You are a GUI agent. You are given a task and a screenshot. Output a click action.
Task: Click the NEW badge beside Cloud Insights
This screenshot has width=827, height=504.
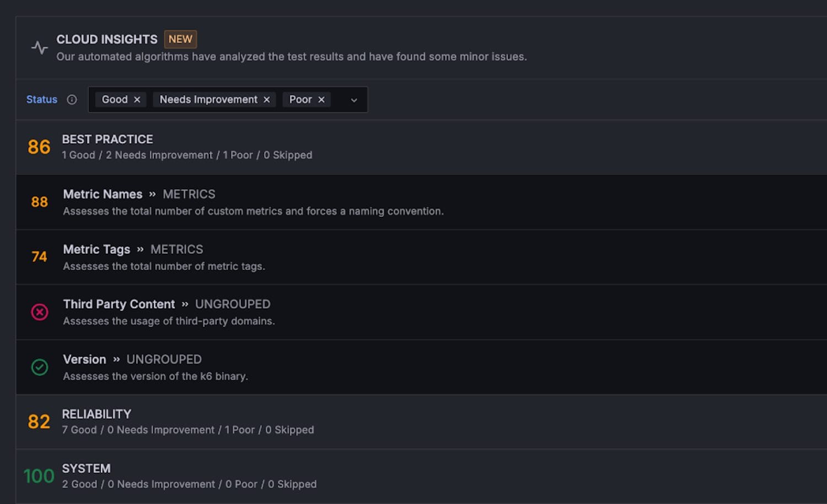180,39
